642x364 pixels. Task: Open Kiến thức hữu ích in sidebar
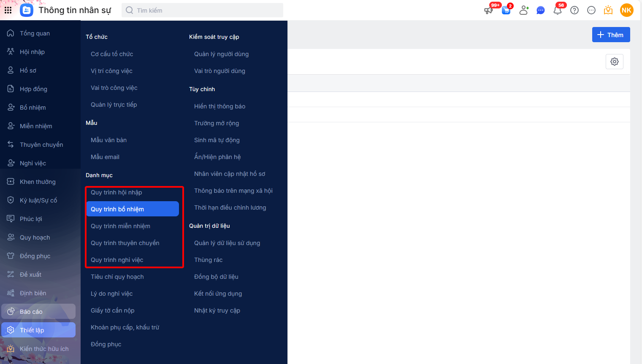[x=38, y=349]
